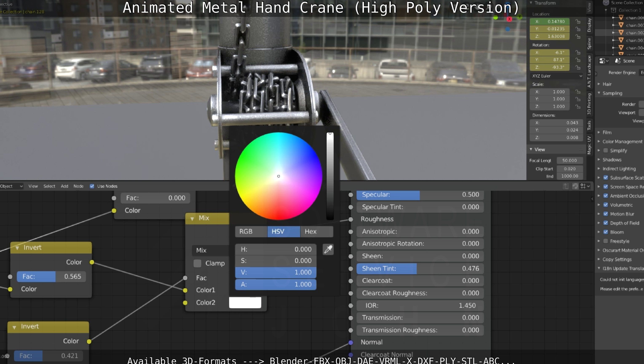Toggle lock on Location X

pos(578,21)
